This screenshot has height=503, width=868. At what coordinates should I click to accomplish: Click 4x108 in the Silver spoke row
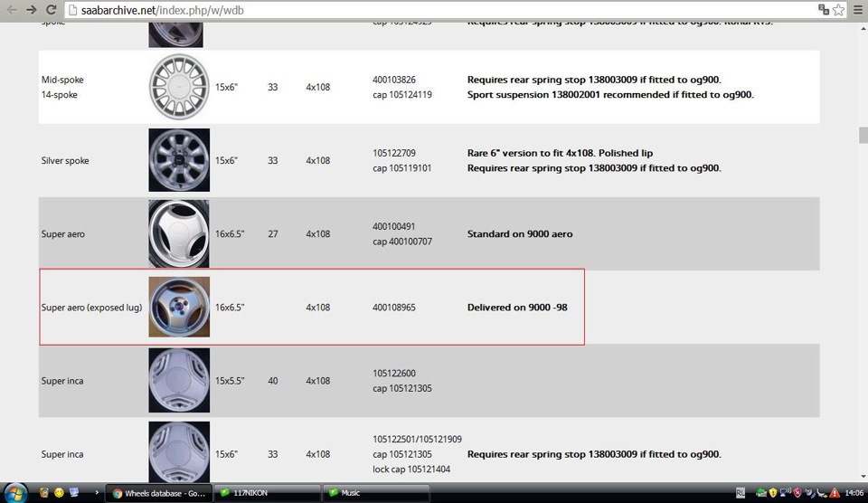317,161
